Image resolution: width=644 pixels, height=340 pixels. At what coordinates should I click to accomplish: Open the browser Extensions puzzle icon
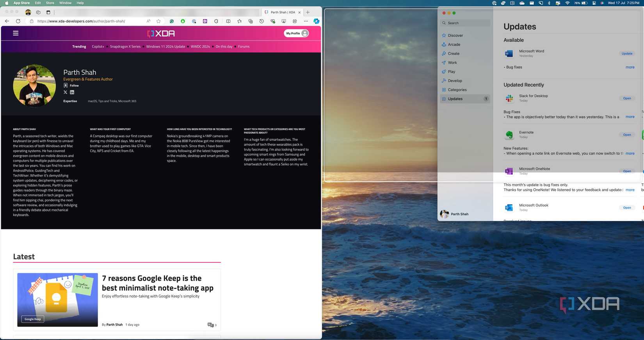pyautogui.click(x=216, y=21)
